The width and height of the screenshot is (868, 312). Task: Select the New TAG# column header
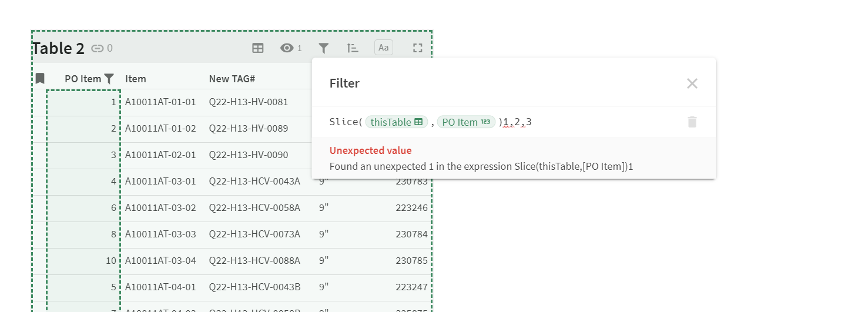click(232, 79)
